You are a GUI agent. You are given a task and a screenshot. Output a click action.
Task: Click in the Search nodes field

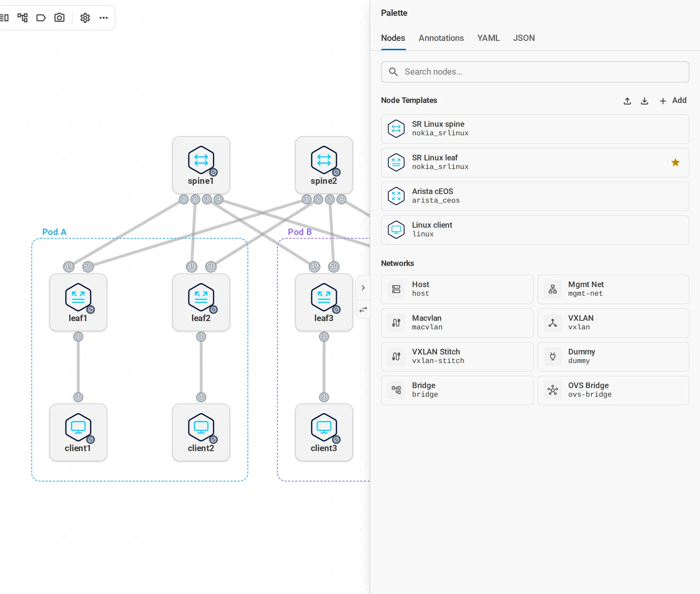(x=535, y=72)
